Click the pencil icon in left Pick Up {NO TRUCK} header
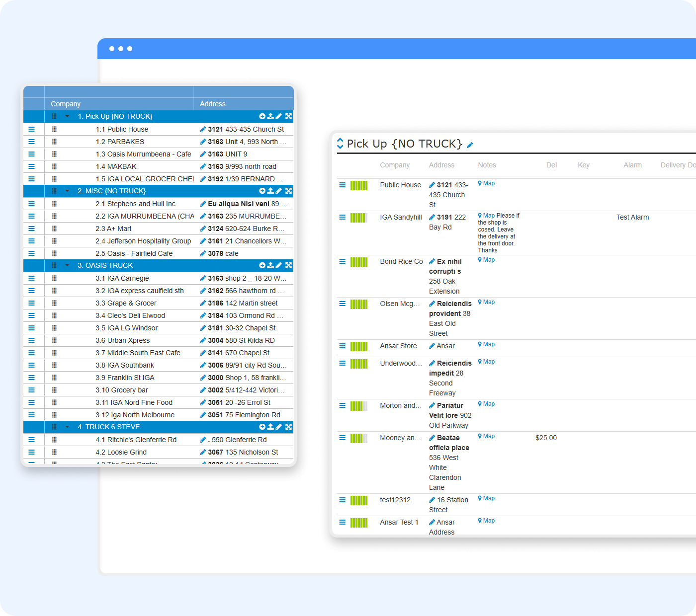 coord(279,116)
